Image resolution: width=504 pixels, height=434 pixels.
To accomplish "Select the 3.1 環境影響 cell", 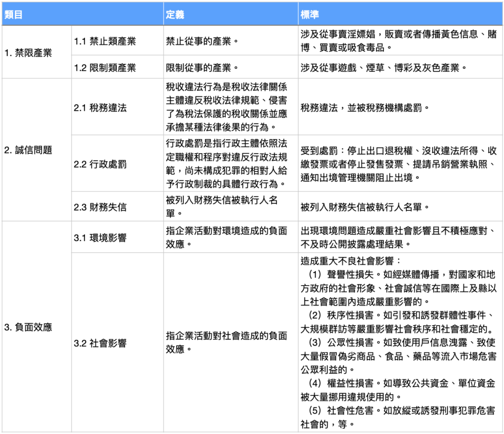I will point(100,238).
